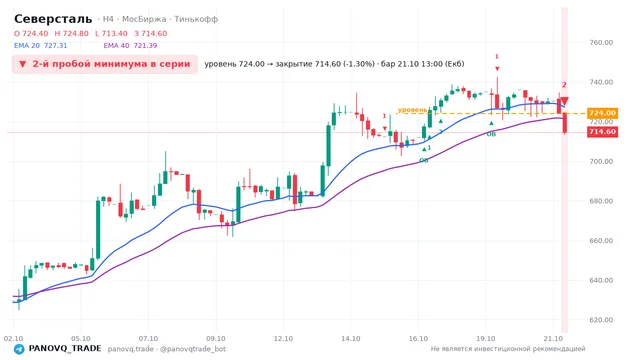Click the lower 'OB' label near 16.10
This screenshot has height=360, width=640.
click(424, 160)
